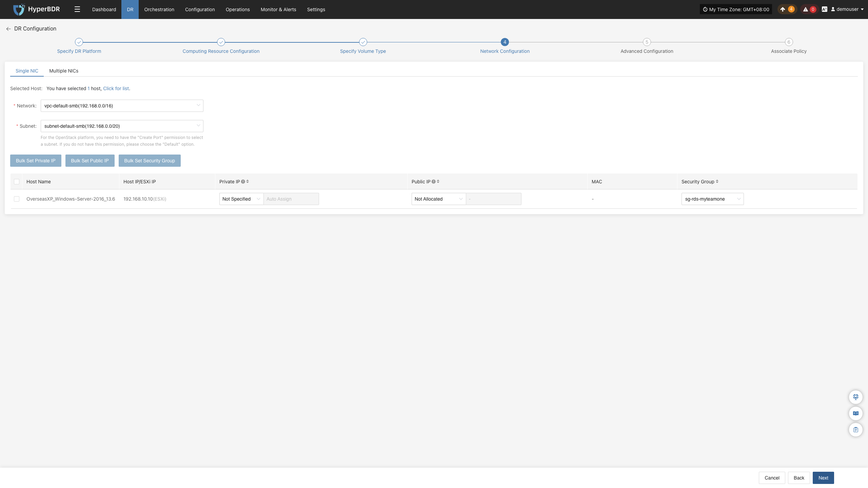Open the Click for list link
The height and width of the screenshot is (488, 868).
click(116, 88)
